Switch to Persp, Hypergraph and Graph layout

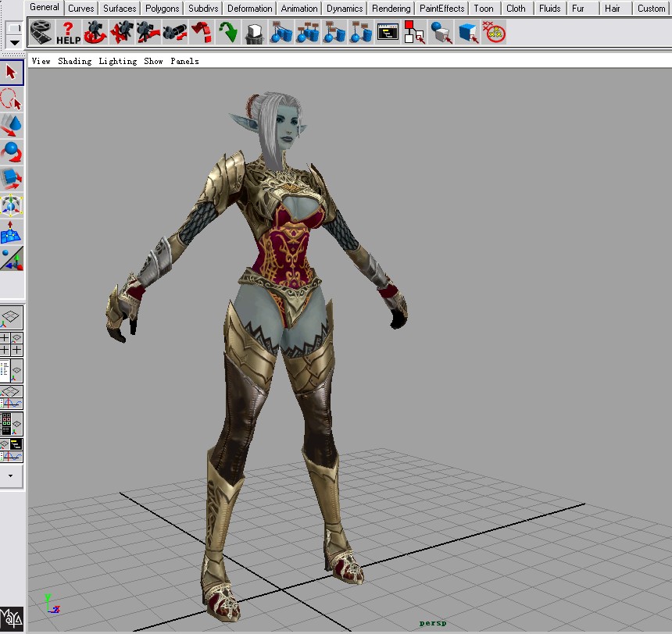point(12,451)
